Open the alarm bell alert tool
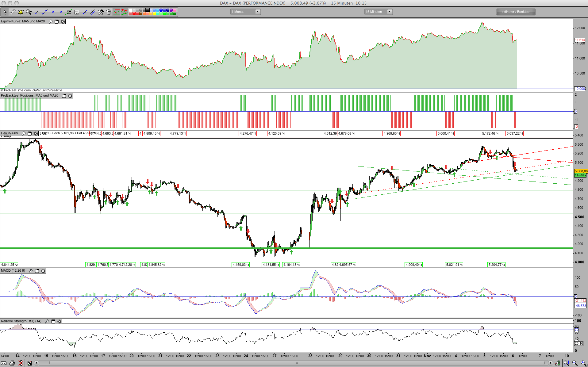Viewport: 588px width, 367px height. (x=21, y=12)
